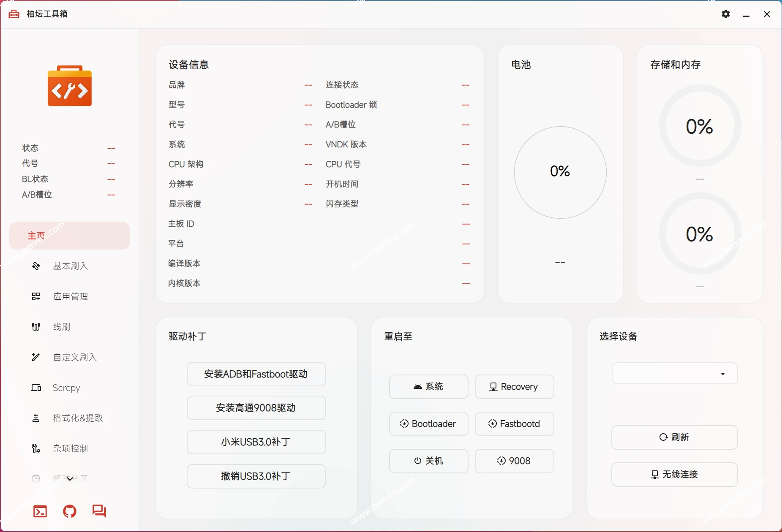Screen dimensions: 782x532
Task: Open the 基本刷入 flashing section
Action: tap(70, 266)
